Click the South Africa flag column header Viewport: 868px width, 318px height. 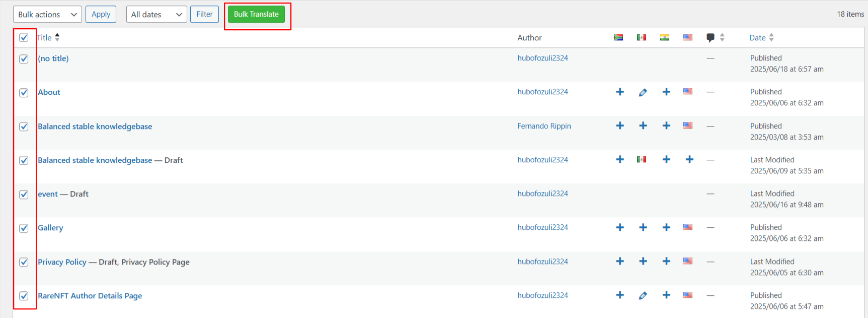tap(618, 37)
